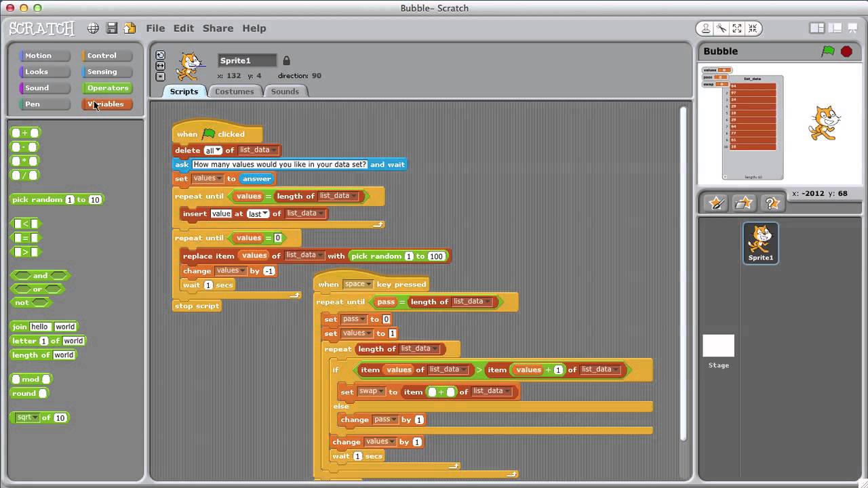The image size is (868, 488).
Task: Switch to the Costumes tab
Action: click(235, 91)
